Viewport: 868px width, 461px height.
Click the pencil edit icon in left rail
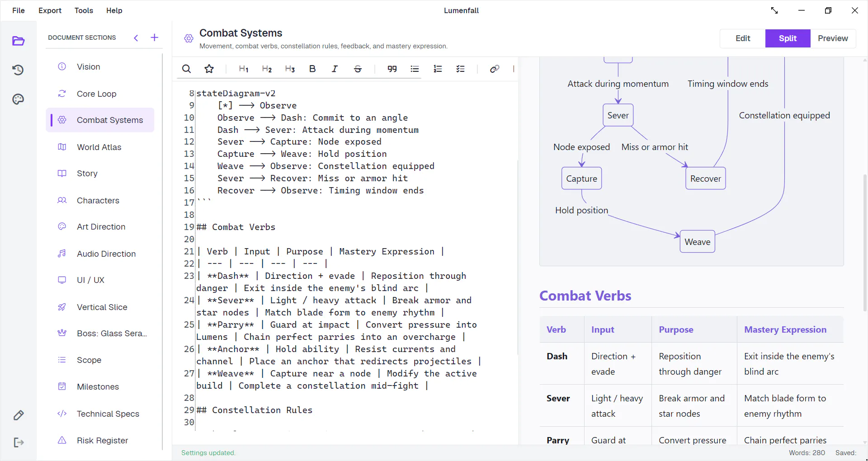19,415
